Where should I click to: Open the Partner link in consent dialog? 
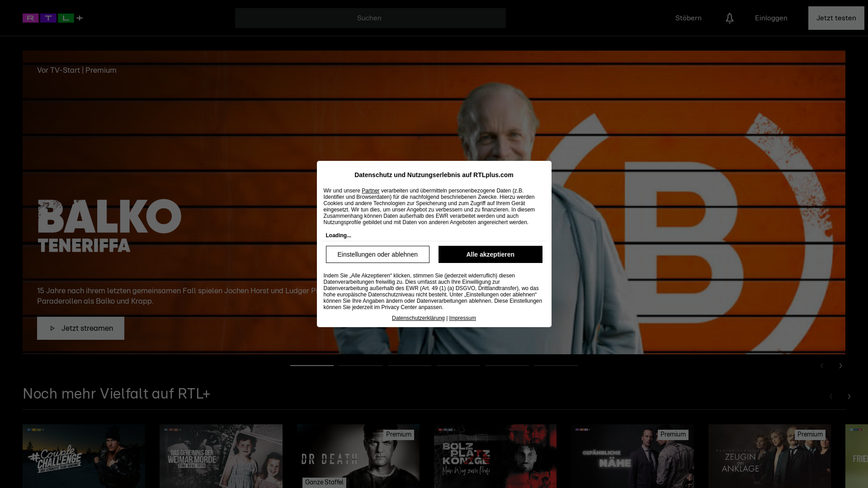point(370,191)
